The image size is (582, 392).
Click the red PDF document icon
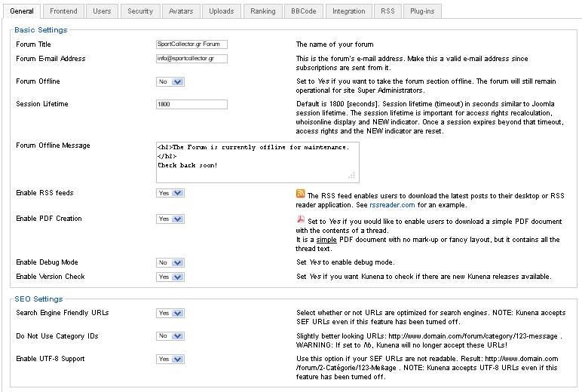[301, 219]
